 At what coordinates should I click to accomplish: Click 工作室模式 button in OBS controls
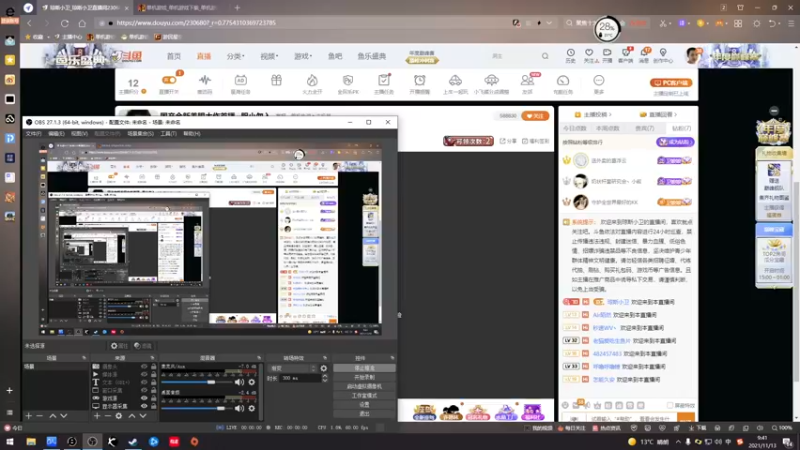click(364, 395)
